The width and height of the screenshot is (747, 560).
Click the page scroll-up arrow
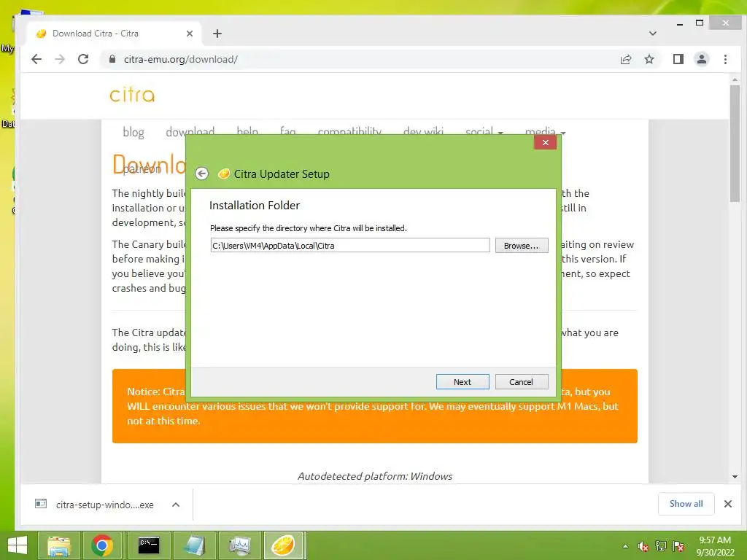[x=735, y=79]
